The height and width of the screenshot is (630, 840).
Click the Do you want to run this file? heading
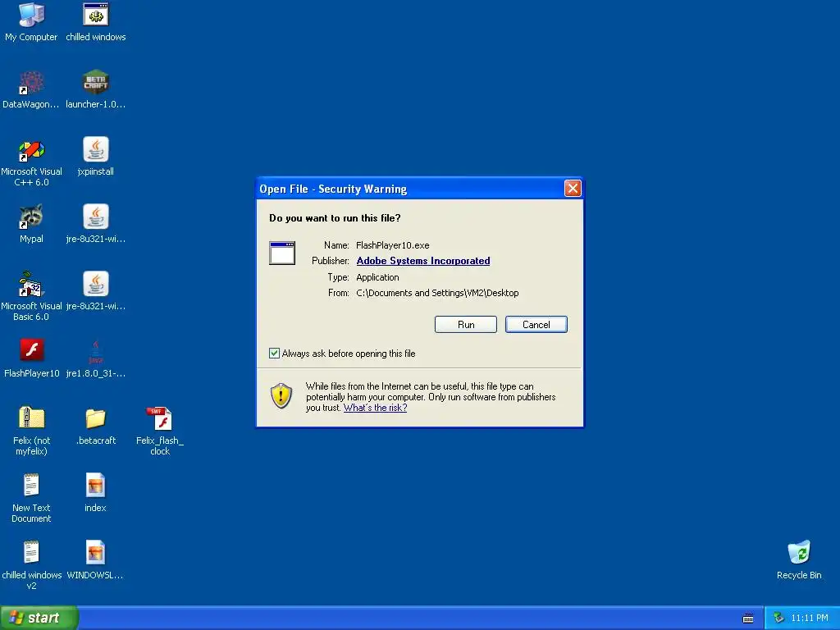click(x=335, y=218)
